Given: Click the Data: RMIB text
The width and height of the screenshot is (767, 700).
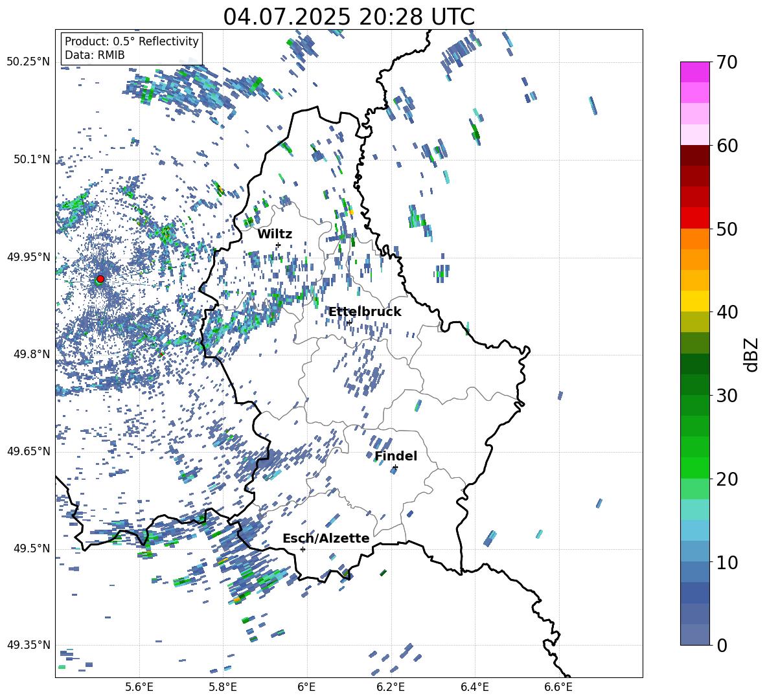Looking at the screenshot, I should point(95,55).
